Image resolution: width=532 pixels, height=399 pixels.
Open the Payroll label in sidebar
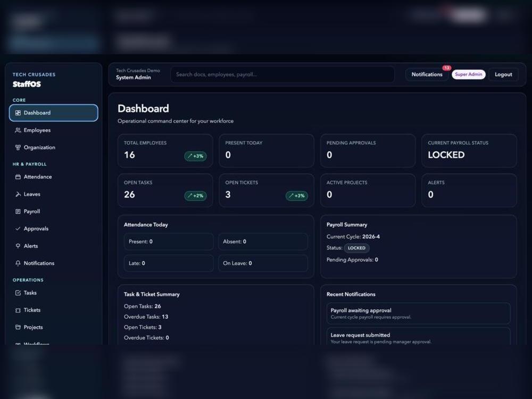pyautogui.click(x=32, y=211)
